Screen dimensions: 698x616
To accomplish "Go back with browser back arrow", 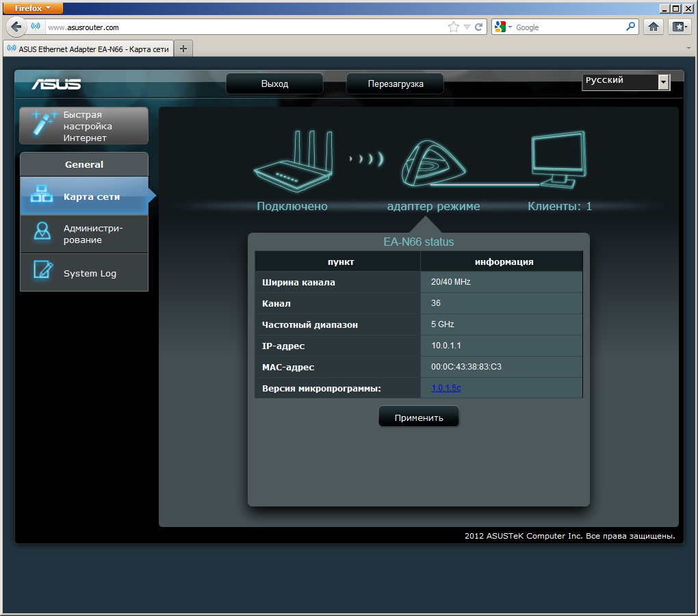I will click(16, 27).
